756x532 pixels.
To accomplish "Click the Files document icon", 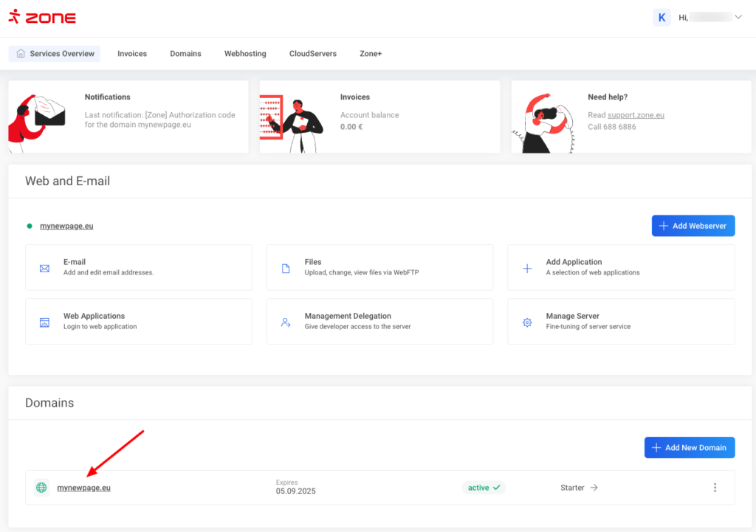I will click(x=286, y=268).
